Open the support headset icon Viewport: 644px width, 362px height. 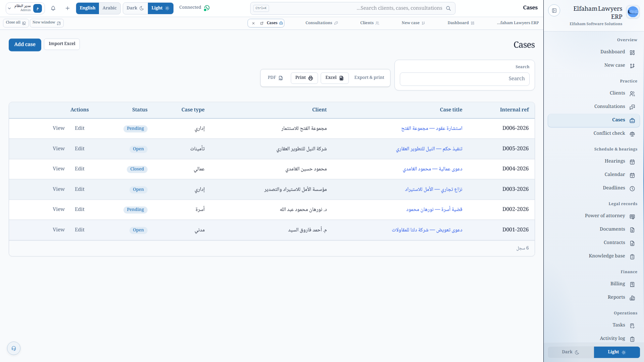[x=14, y=348]
